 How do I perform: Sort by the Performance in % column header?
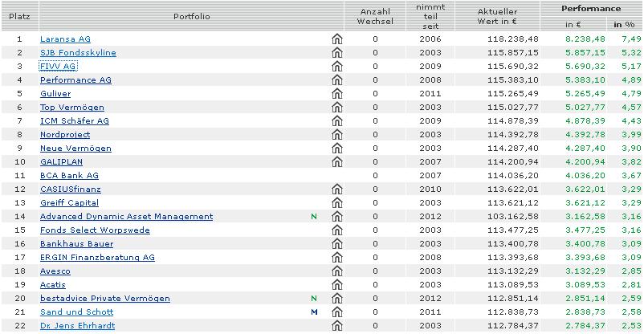click(x=624, y=25)
